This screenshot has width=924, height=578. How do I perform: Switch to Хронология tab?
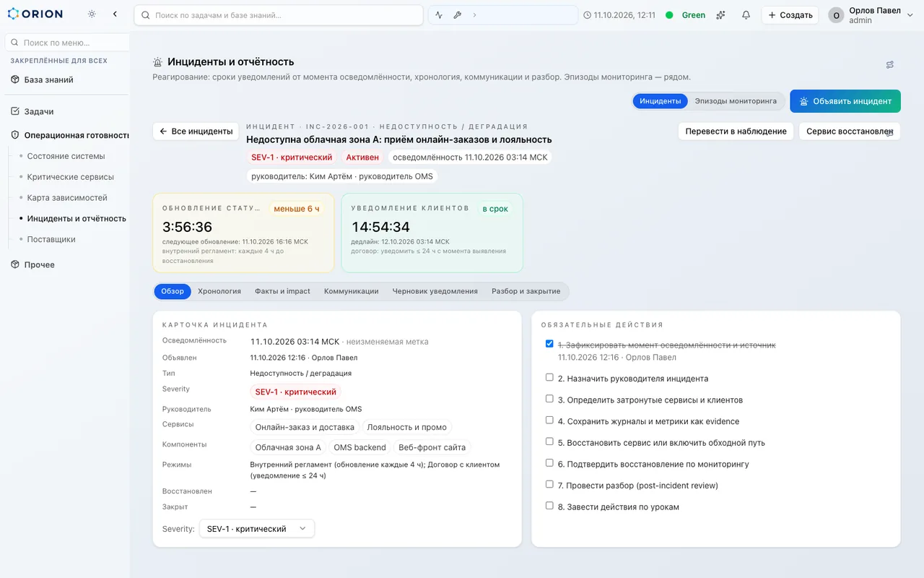pos(219,291)
